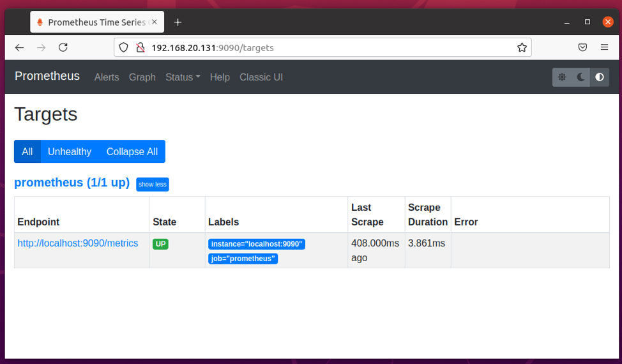Open the Graph page

coord(142,77)
